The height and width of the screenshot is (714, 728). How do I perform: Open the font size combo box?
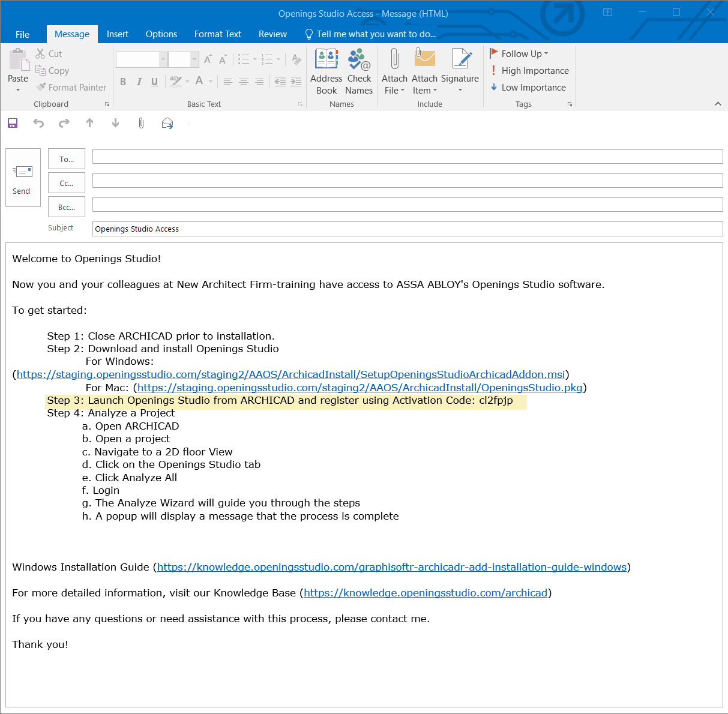pos(183,59)
